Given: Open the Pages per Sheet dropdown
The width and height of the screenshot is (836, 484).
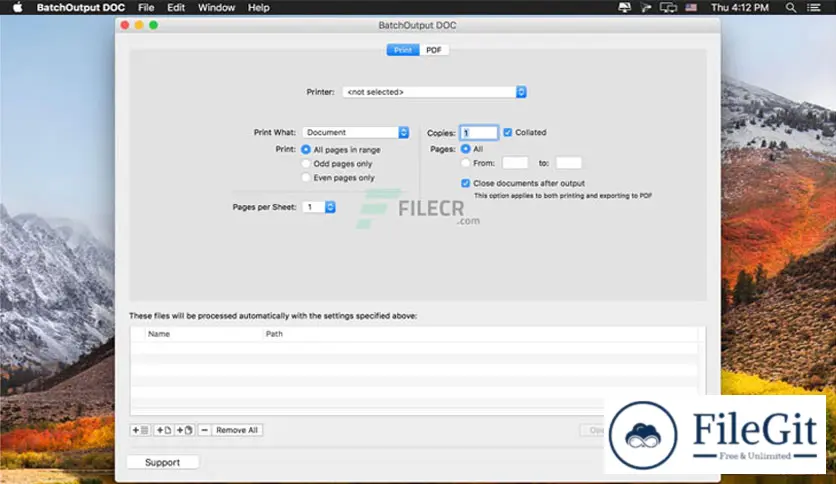Looking at the screenshot, I should coord(319,207).
